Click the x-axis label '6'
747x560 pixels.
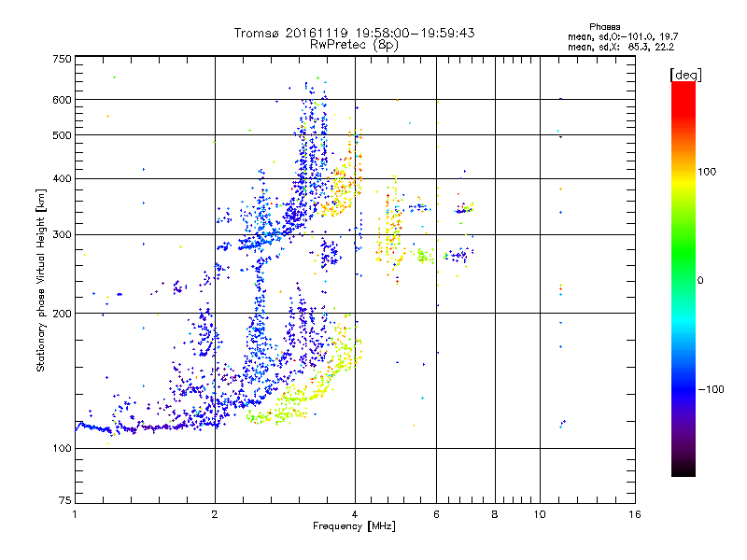(436, 514)
